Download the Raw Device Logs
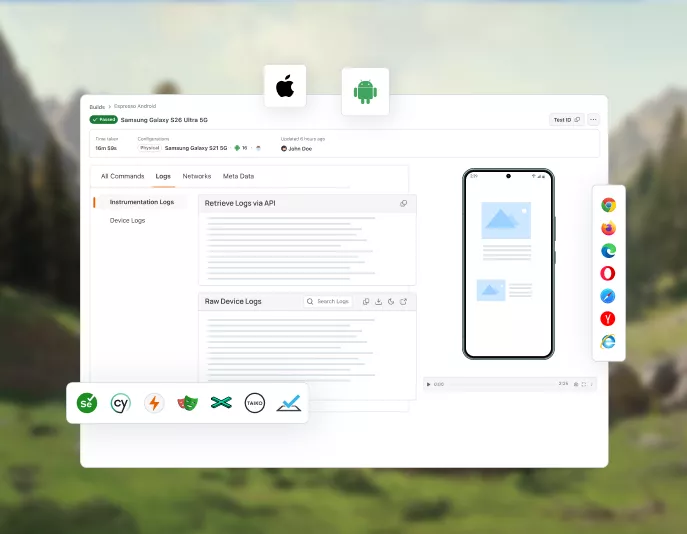 379,301
